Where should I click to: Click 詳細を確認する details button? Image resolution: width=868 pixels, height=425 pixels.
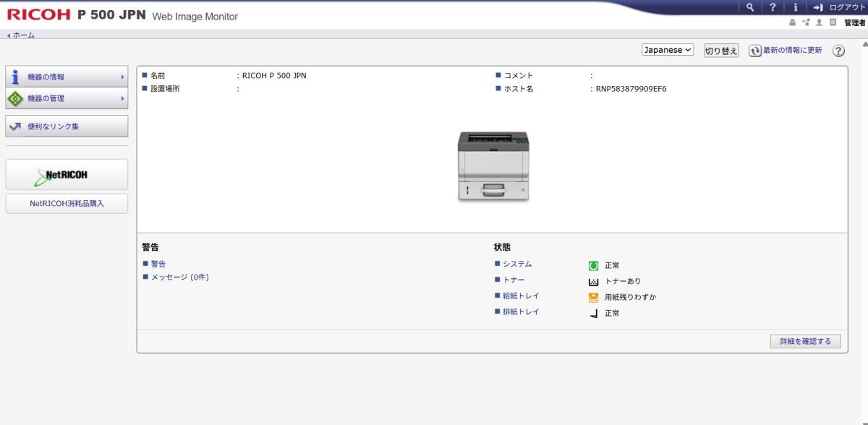(806, 341)
